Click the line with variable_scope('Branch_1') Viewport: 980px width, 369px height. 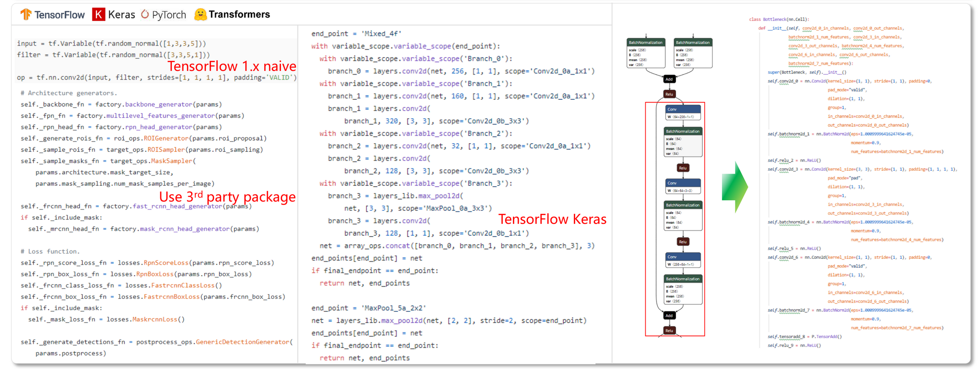pos(416,84)
